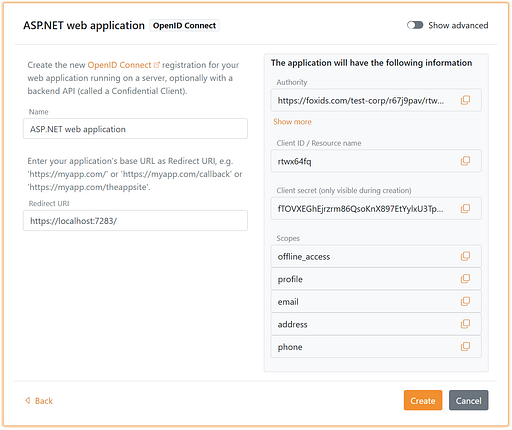
Task: Click the ASP.NET web application heading
Action: tap(84, 25)
